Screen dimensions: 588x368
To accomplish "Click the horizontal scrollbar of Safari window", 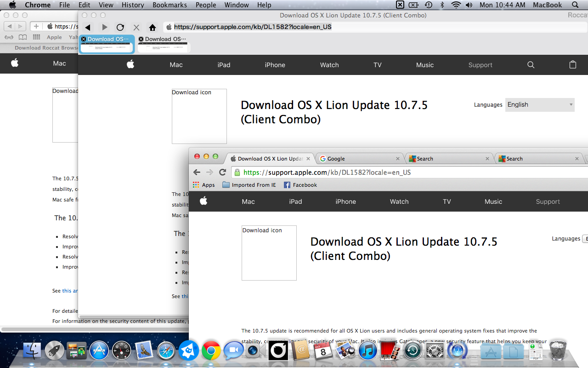I will click(94, 329).
